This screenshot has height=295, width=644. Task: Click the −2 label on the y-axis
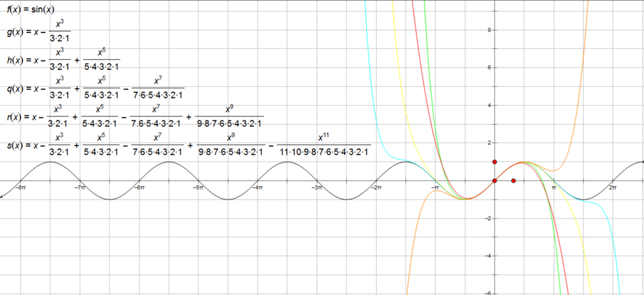[x=488, y=218]
